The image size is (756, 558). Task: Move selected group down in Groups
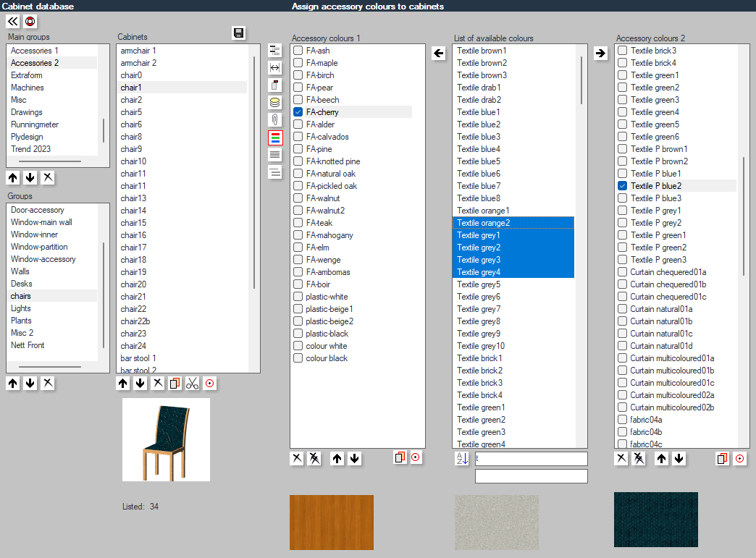[x=30, y=384]
